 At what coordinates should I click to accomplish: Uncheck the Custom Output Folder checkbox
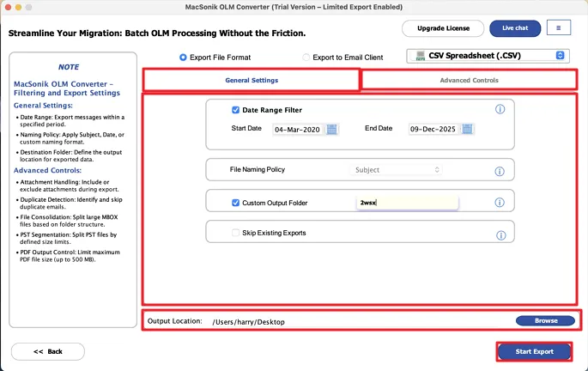coord(235,203)
